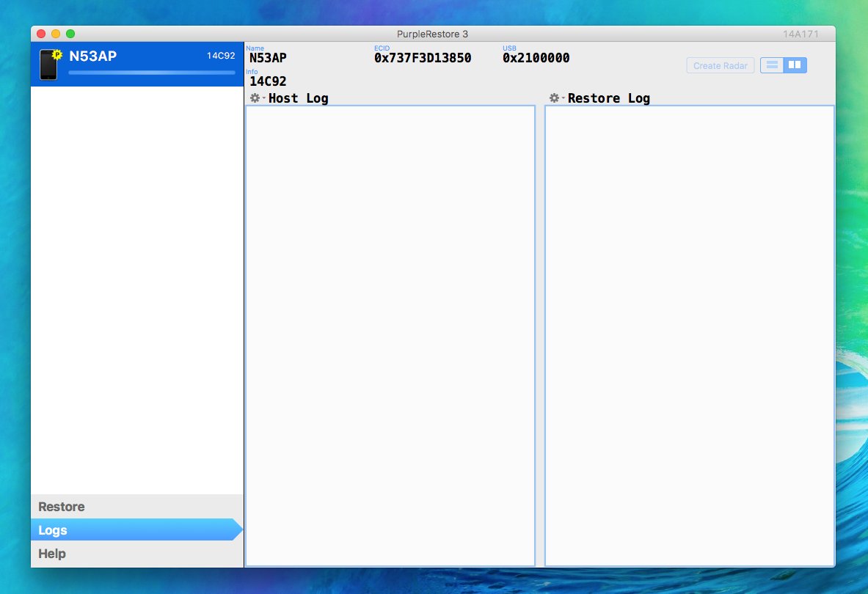
Task: Open the Host Log gear menu
Action: tap(256, 98)
